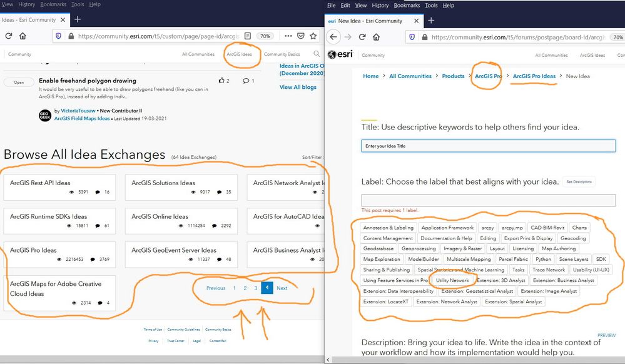
Task: Bookmark the Ideas page with the star icon
Action: (x=313, y=36)
